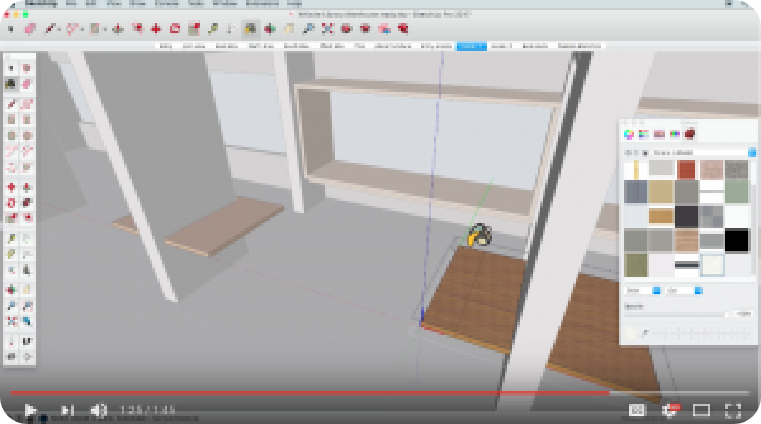Screen dimensions: 761x424
Task: Choose the Polygon tool in left palette
Action: click(x=27, y=135)
